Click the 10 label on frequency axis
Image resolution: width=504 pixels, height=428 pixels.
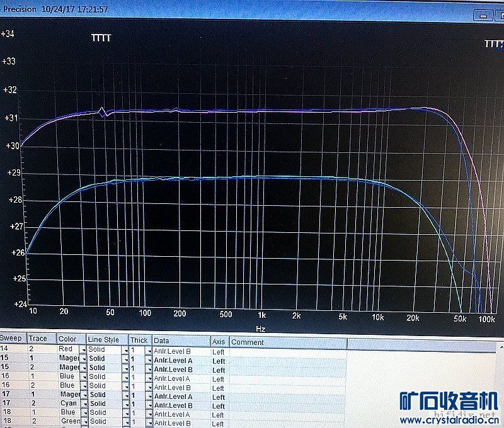[x=33, y=311]
